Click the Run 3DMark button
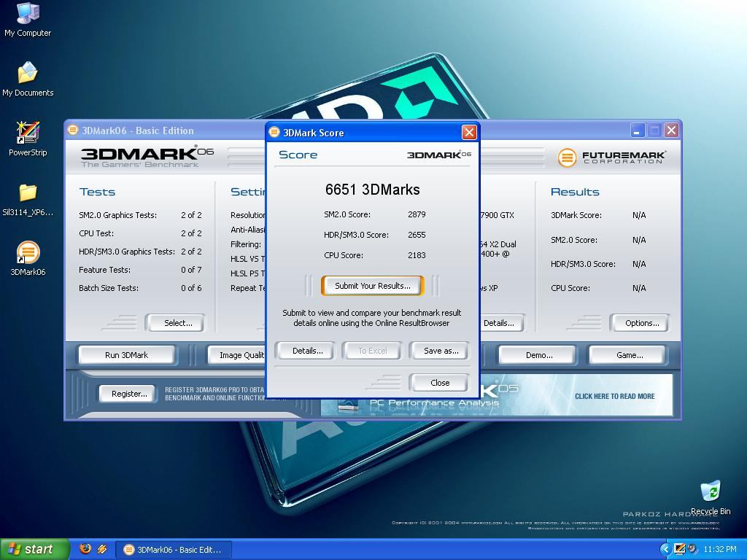The height and width of the screenshot is (560, 747). coord(126,355)
